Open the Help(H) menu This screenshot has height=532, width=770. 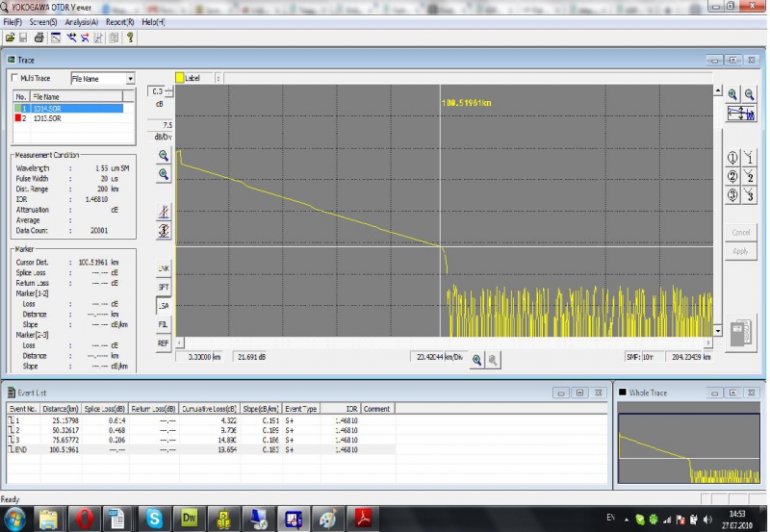(153, 22)
